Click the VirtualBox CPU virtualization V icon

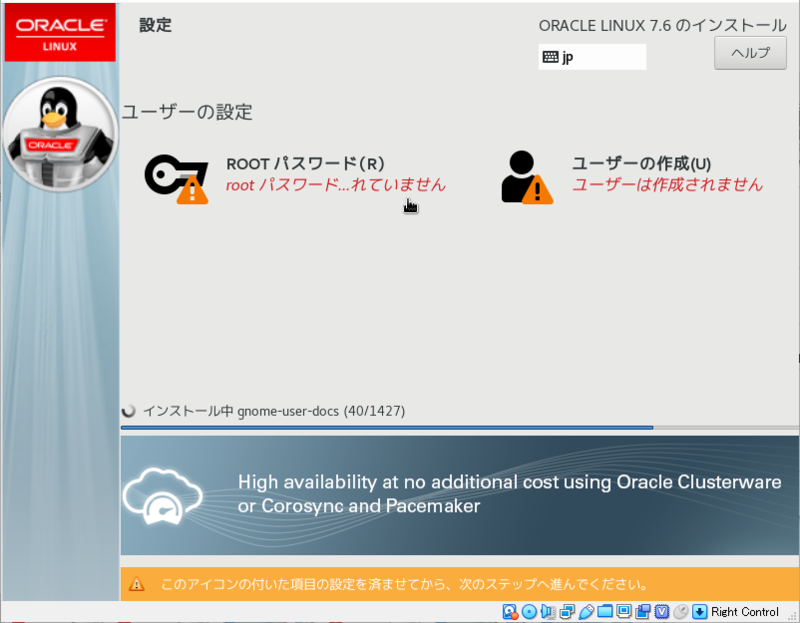(x=662, y=611)
